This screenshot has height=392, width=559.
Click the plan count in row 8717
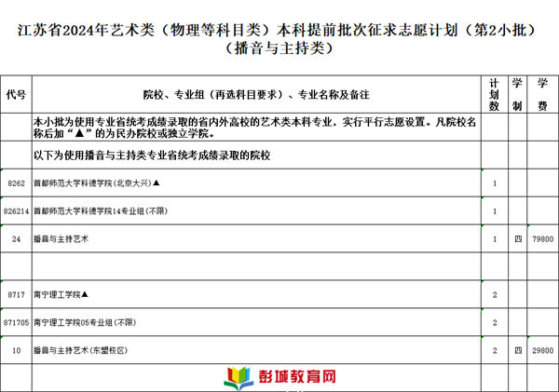click(495, 295)
